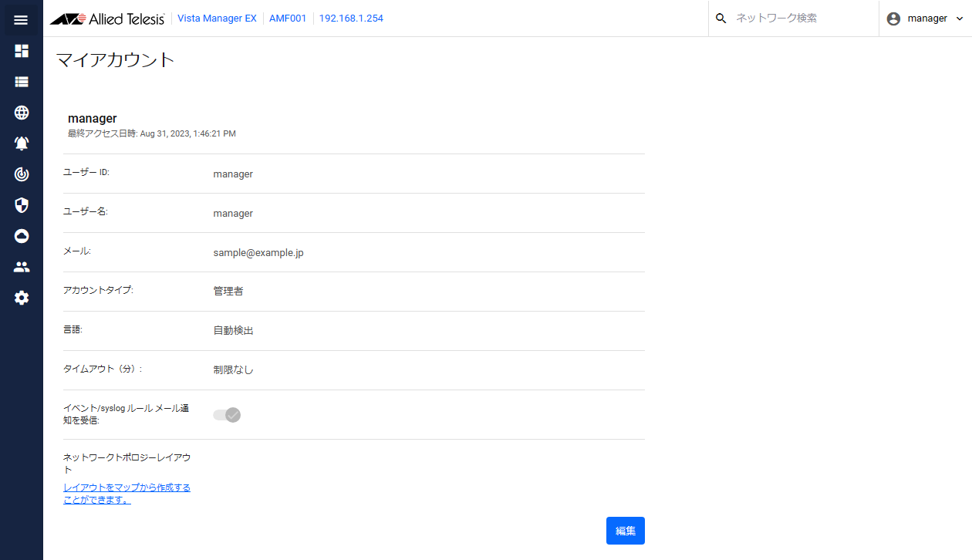Open the hamburger menu in sidebar
972x560 pixels.
pyautogui.click(x=22, y=19)
